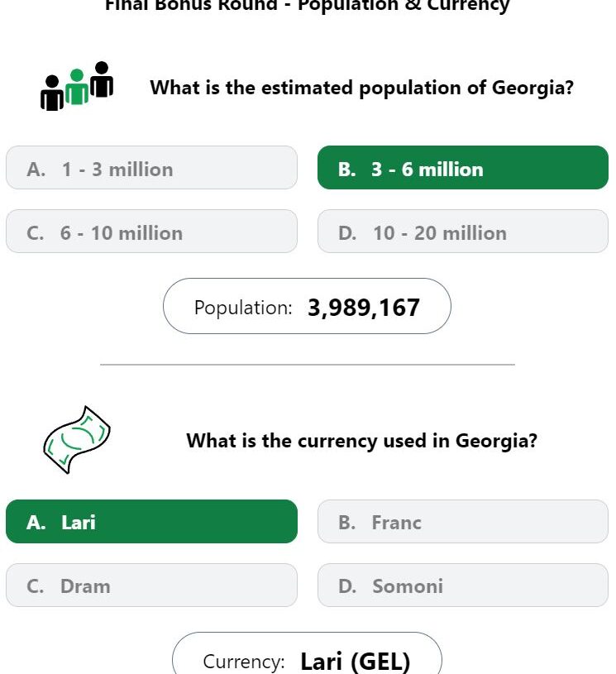Click the estimated population question text

(x=362, y=88)
